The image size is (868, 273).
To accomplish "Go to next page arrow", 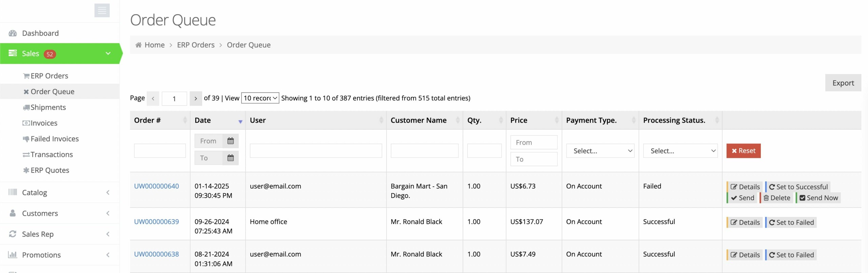I will click(x=196, y=99).
